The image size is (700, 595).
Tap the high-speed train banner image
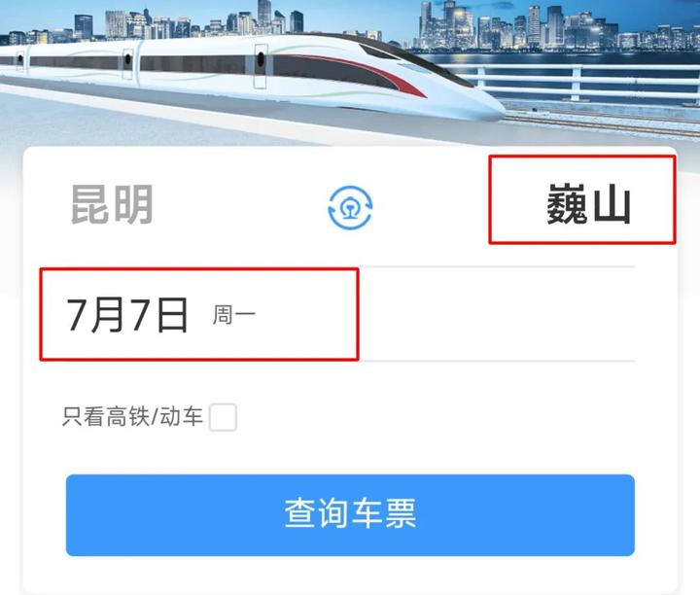[350, 71]
